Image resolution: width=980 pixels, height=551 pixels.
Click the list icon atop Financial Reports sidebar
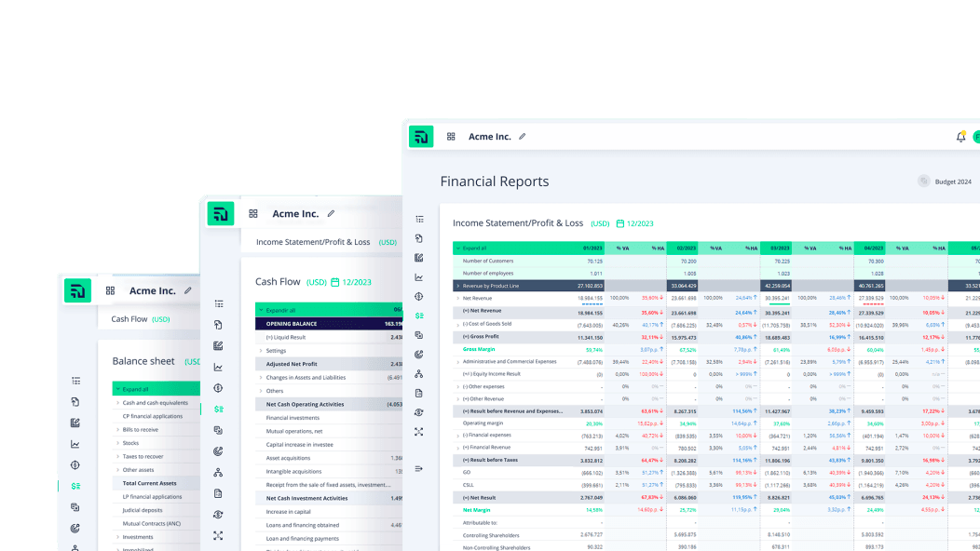[x=419, y=219]
